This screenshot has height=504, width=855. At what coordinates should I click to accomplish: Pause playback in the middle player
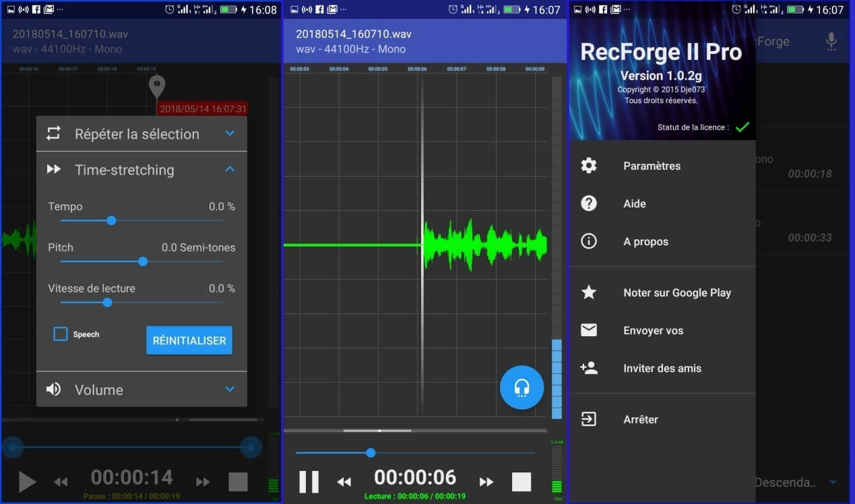pyautogui.click(x=309, y=482)
